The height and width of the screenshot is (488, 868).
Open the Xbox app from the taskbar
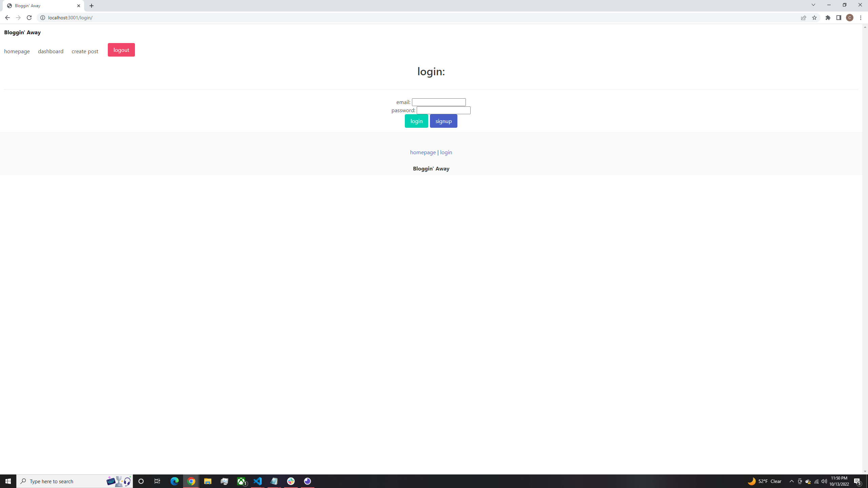pos(241,481)
